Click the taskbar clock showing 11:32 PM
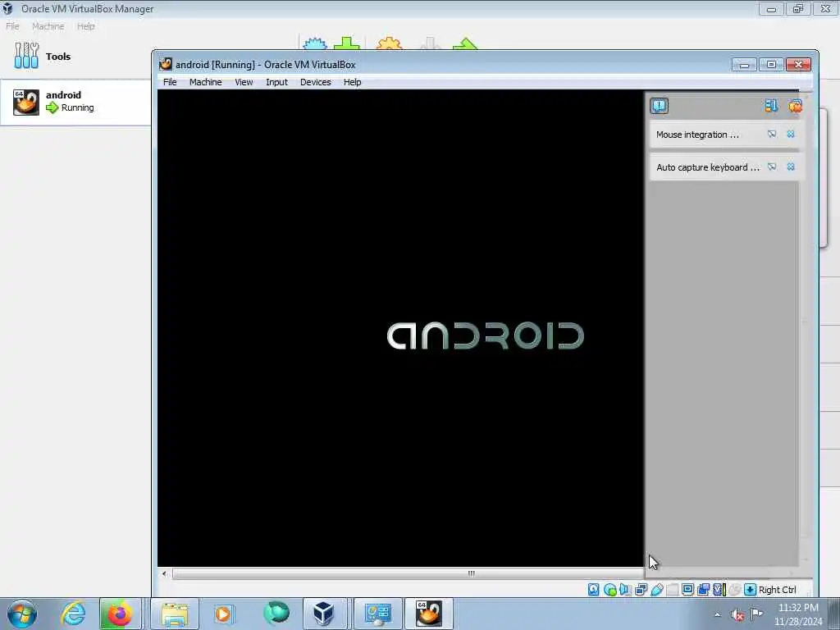Viewport: 840px width, 630px height. coord(797,614)
